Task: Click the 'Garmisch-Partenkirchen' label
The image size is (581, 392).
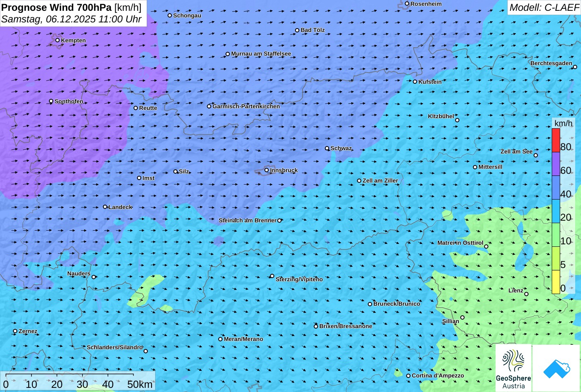Action: (246, 106)
